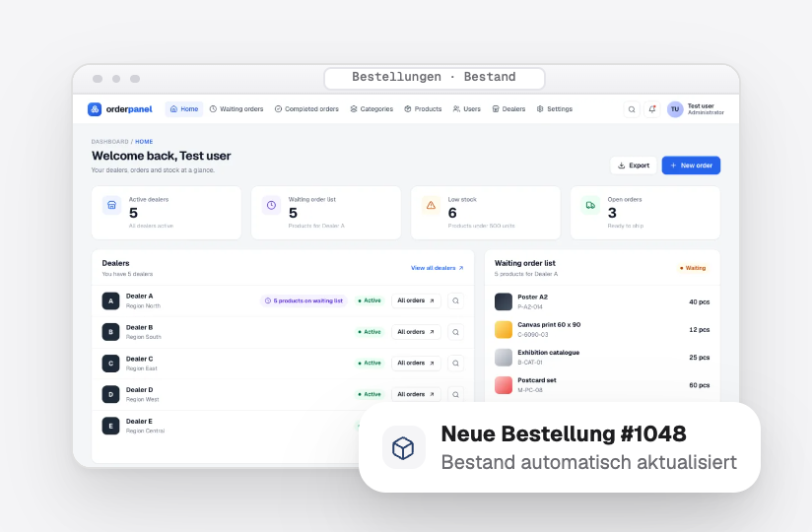Create a New order
Screen dimensions: 812x532
point(691,166)
